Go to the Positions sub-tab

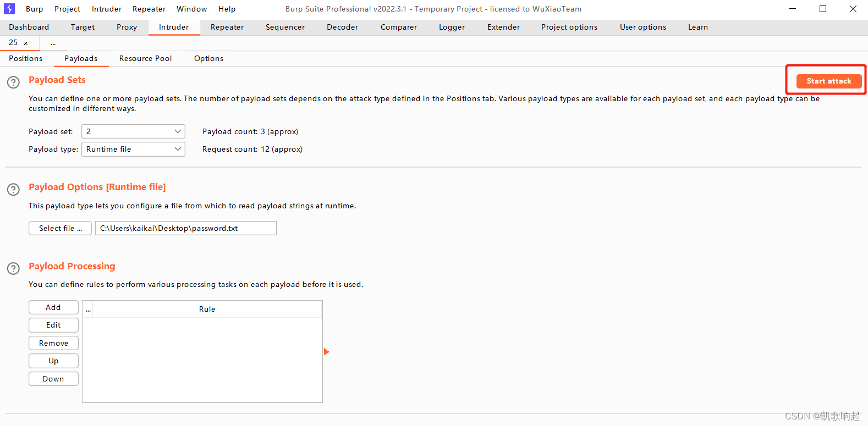point(25,58)
